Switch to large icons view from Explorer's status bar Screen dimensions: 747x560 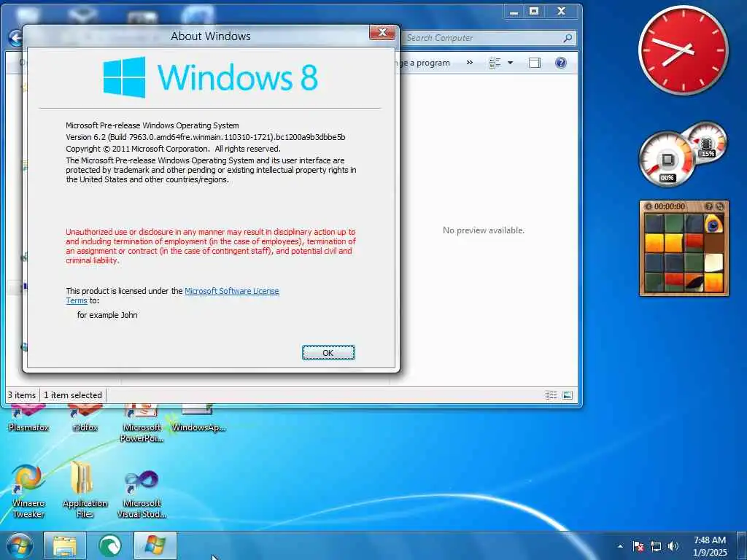[568, 395]
